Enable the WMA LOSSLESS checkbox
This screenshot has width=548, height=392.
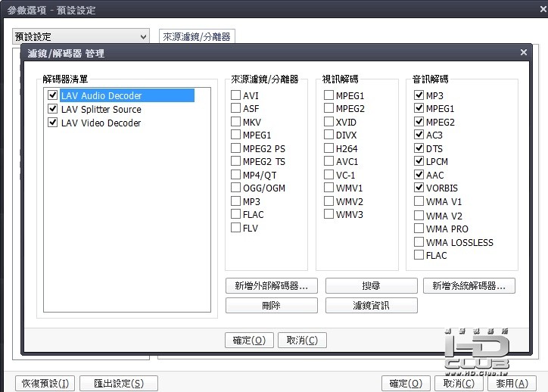click(x=419, y=241)
